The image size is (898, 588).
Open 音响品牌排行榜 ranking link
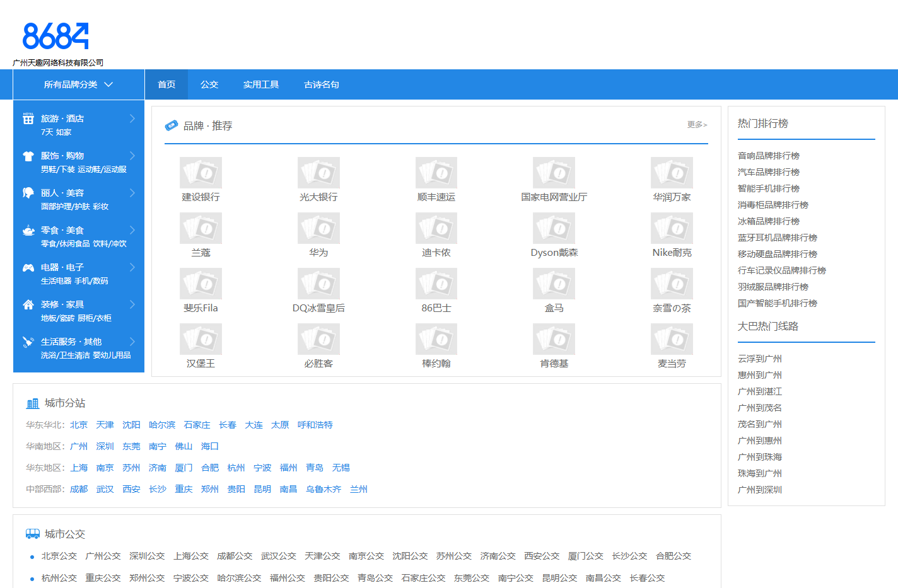[x=769, y=156]
